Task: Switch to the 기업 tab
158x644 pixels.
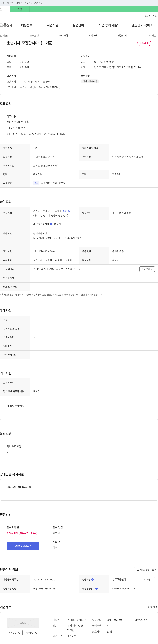Action: (x=20, y=9)
